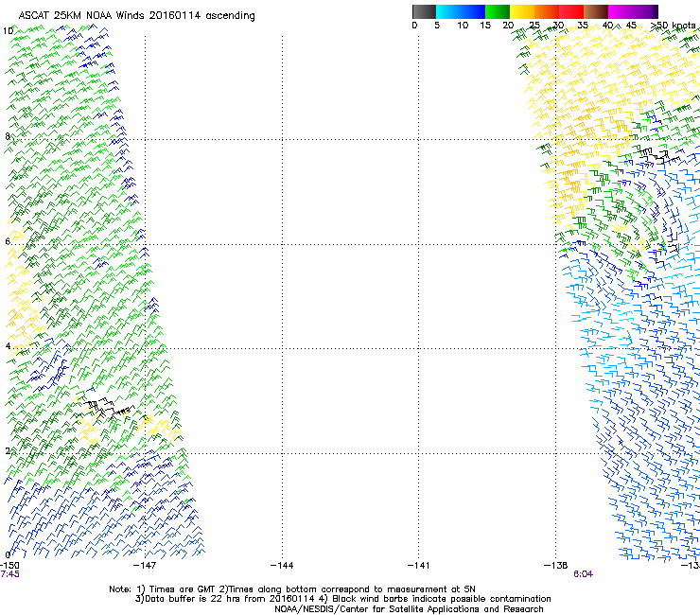Click the '25' label under the color bar
Image resolution: width=700 pixels, height=615 pixels.
pos(534,25)
